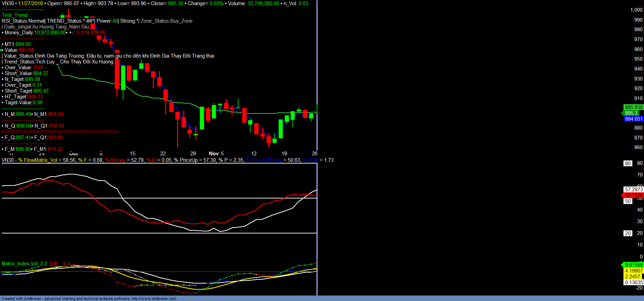Viewport: 644px width, 301px height.
Task: Click the Nov month label on time axis
Action: (x=214, y=154)
